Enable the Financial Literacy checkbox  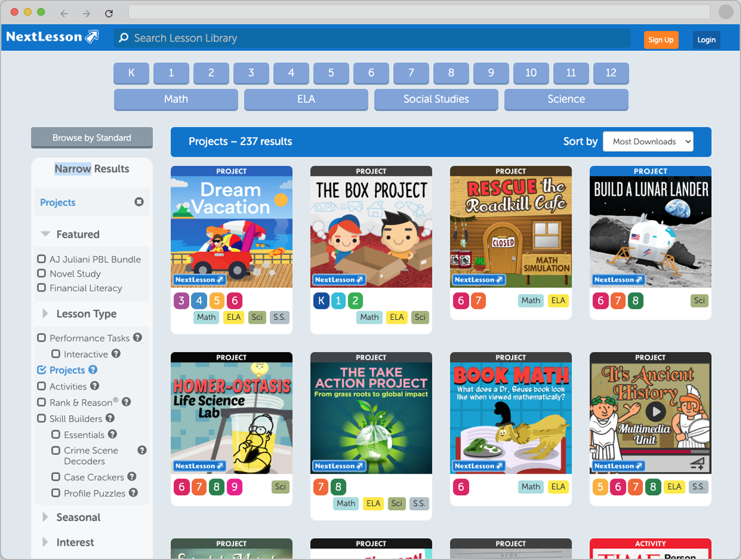tap(42, 288)
